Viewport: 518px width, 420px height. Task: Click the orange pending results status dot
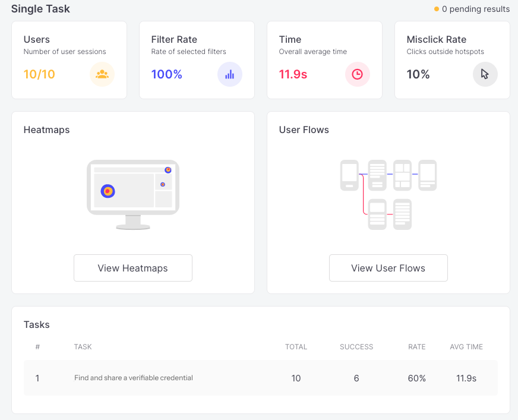point(437,9)
